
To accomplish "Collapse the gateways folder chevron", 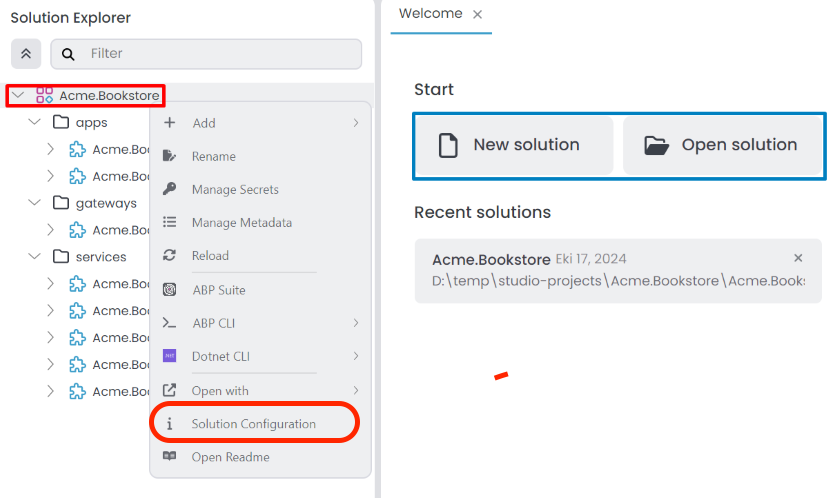I will (x=35, y=203).
